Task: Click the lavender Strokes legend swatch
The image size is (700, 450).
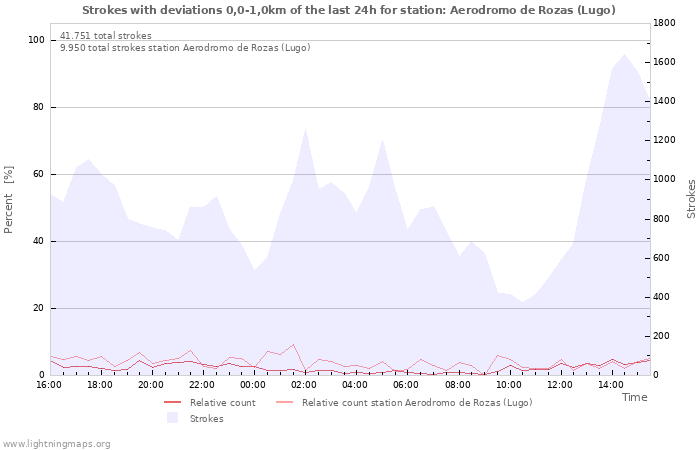Action: point(173,418)
